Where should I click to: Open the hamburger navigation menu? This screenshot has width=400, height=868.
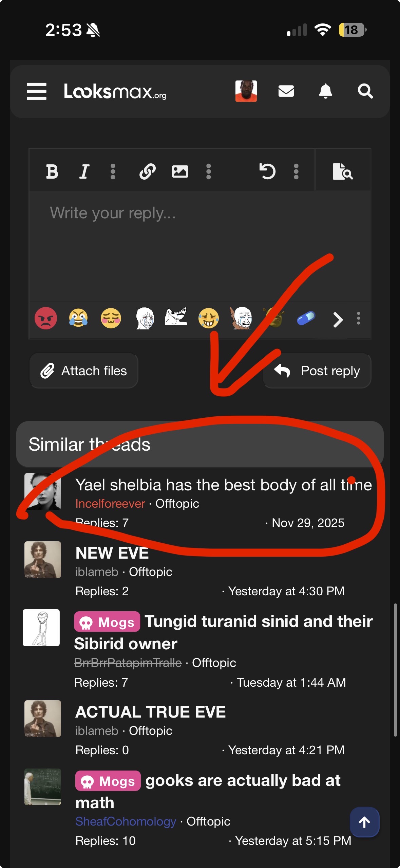(x=37, y=91)
